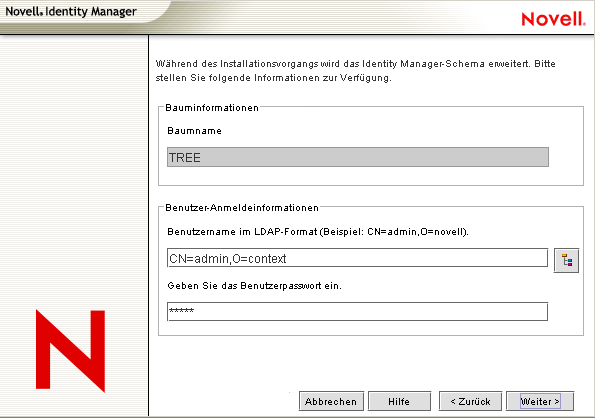Focus the LDAP username field CN=admin,O=context
Viewport: 595px width, 418px height.
[357, 258]
